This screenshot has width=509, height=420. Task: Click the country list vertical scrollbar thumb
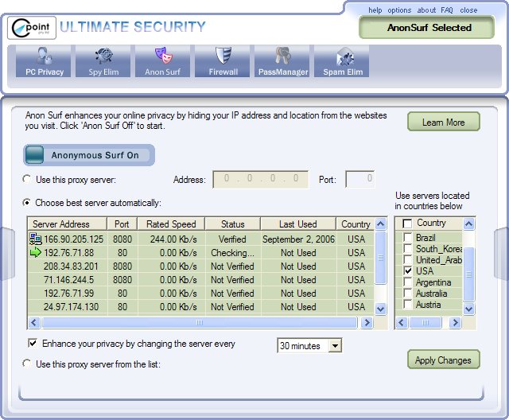pos(468,274)
